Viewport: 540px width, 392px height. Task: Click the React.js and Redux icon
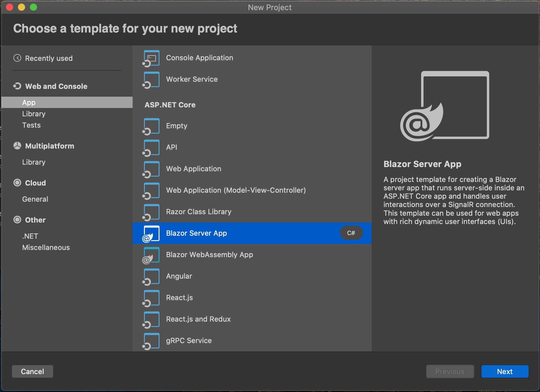pyautogui.click(x=151, y=320)
